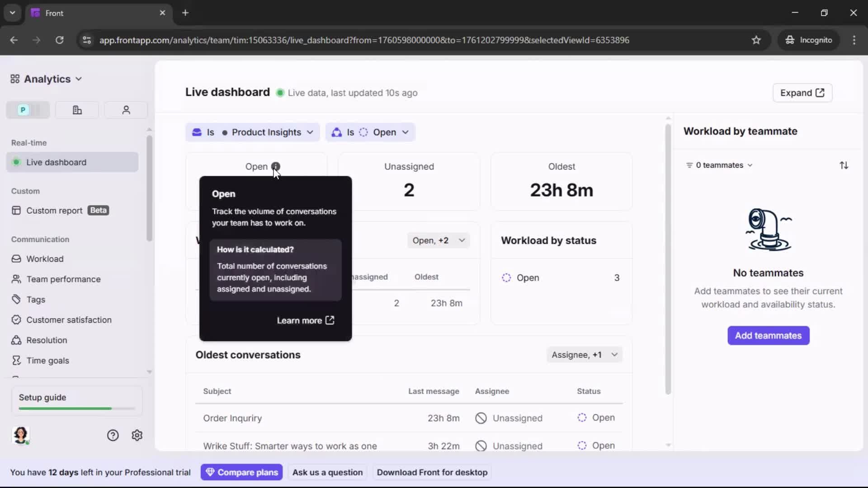
Task: Expand the Open, +2 status dropdown
Action: (438, 240)
